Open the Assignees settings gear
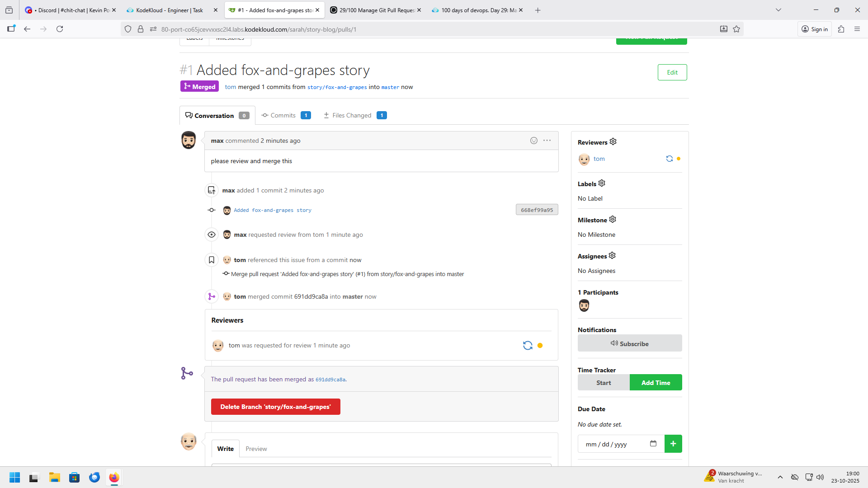 [x=612, y=256]
